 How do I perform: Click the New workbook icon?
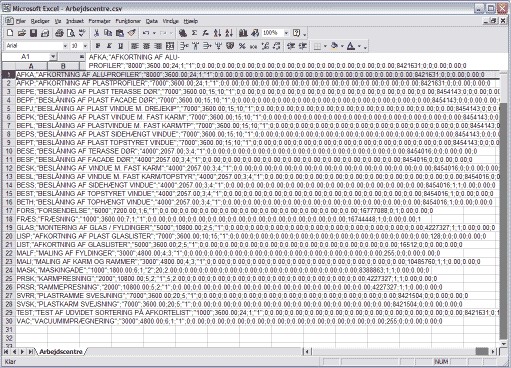pos(10,33)
